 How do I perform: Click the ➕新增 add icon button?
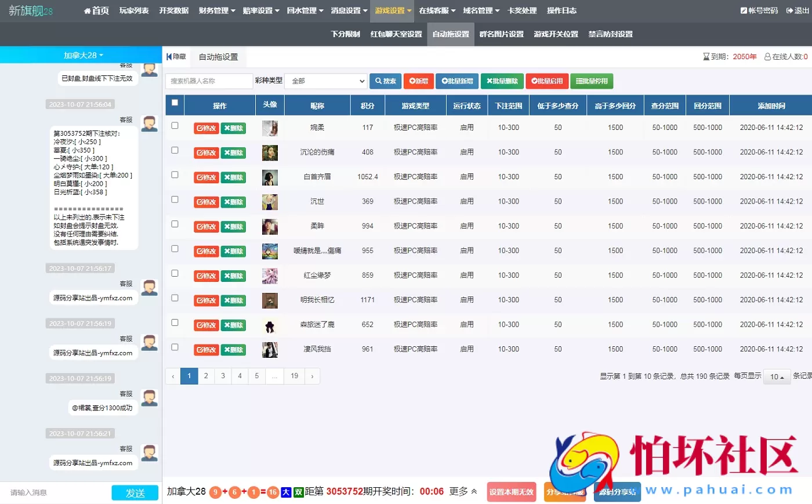pyautogui.click(x=413, y=81)
